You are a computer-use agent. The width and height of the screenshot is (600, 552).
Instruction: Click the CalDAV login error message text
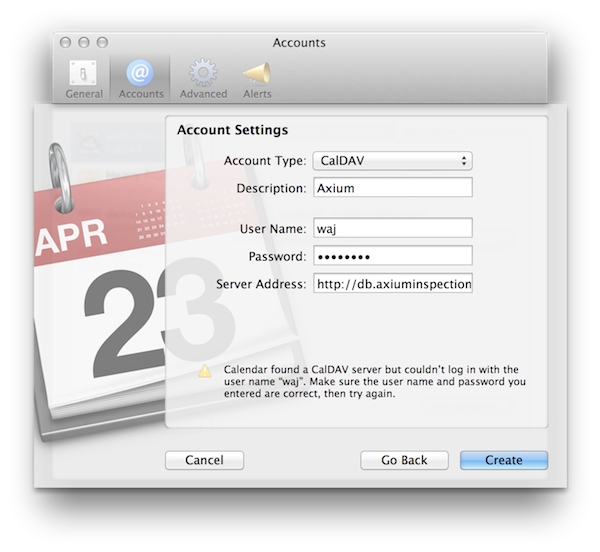(x=375, y=381)
